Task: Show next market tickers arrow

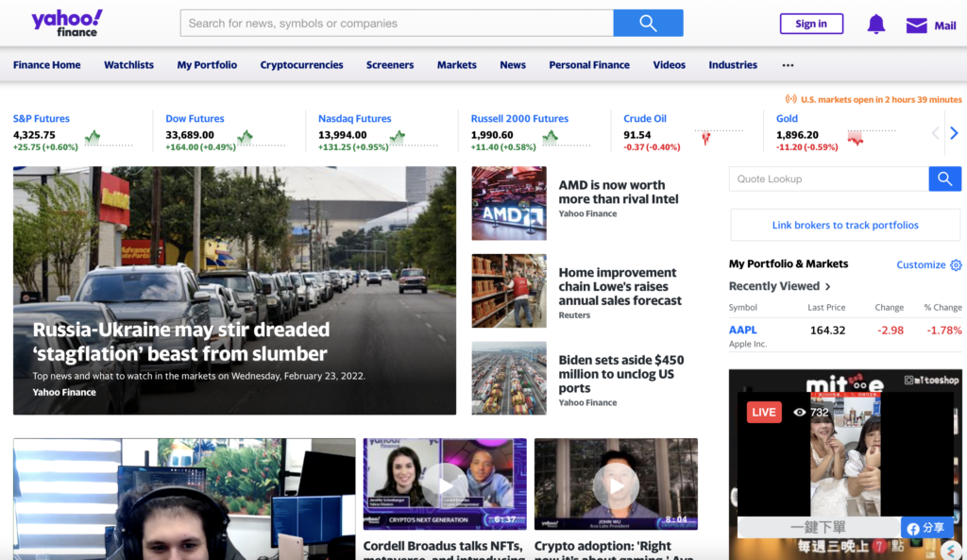Action: pyautogui.click(x=954, y=132)
